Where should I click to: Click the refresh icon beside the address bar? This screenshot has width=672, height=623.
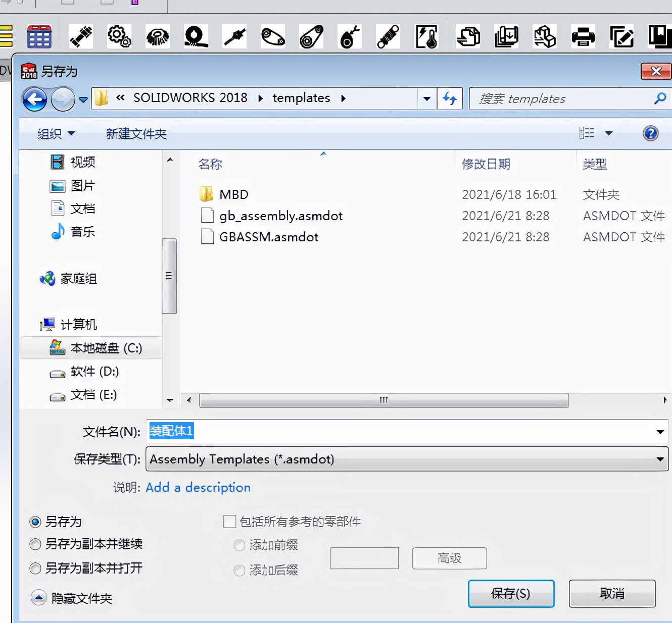[450, 98]
